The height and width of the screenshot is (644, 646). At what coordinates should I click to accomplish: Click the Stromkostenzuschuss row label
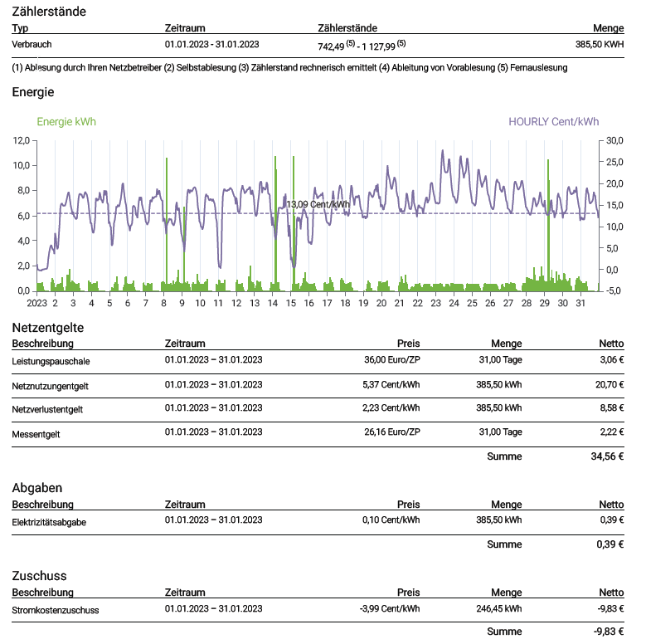coord(56,610)
